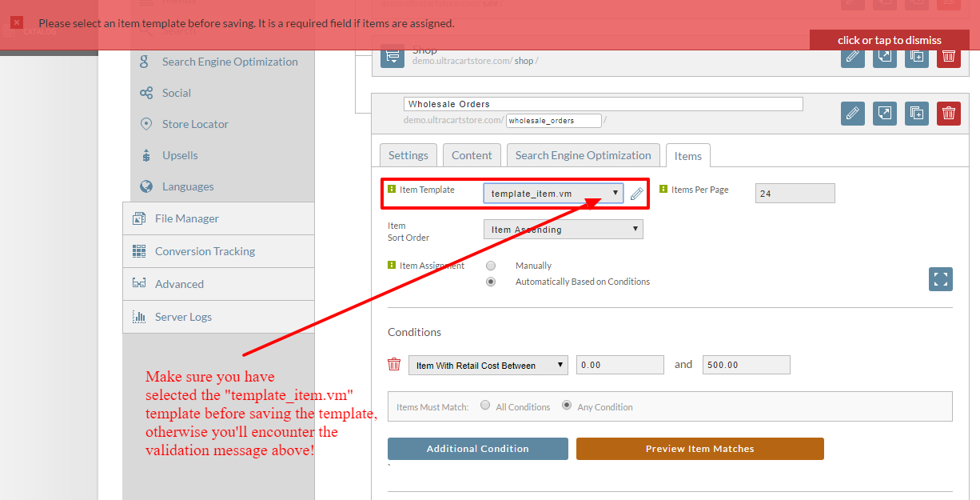Click the Server Logs chart icon
The image size is (980, 500).
point(139,317)
